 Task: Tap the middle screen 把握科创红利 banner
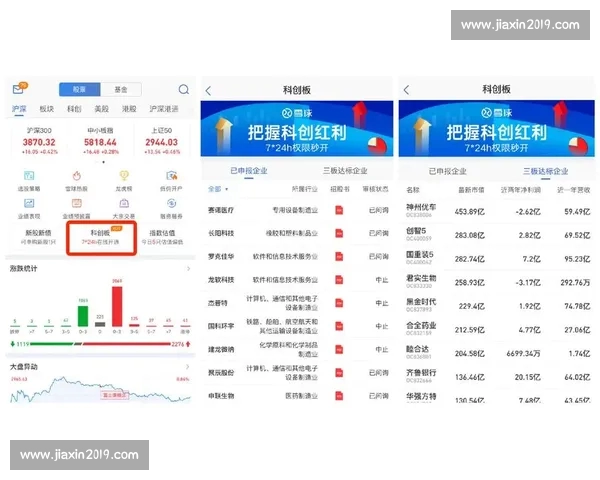(297, 129)
